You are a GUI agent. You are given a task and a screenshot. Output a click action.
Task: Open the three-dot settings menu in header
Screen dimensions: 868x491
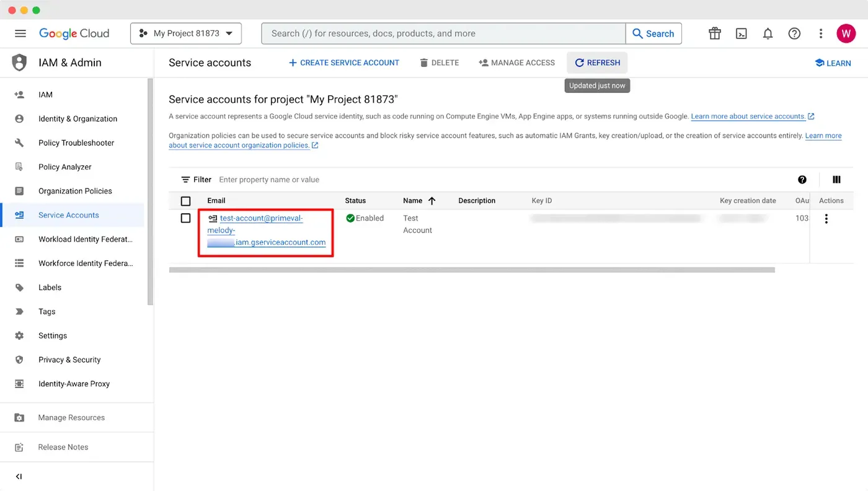click(x=821, y=33)
